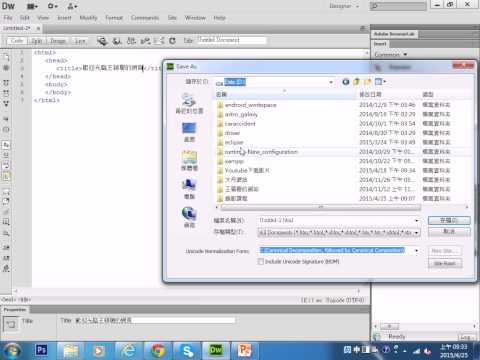Open the File menu
480x360 pixels.
coord(8,18)
